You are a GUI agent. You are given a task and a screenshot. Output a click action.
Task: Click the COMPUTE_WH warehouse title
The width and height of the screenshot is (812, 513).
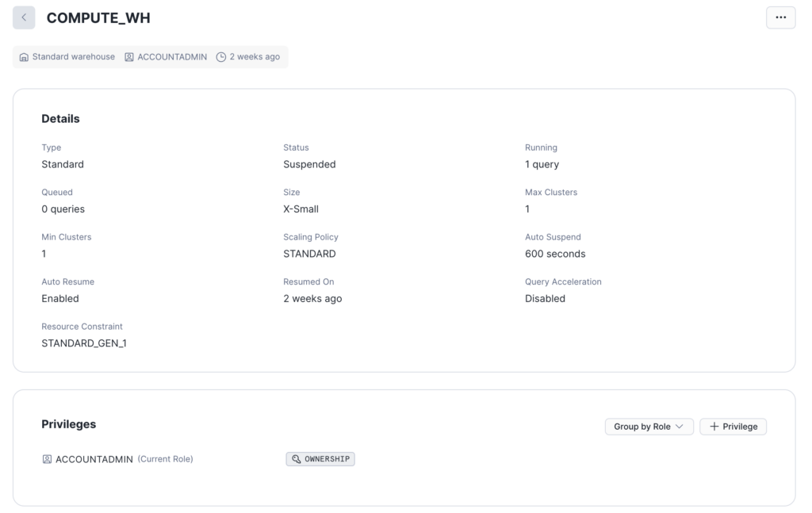click(x=98, y=17)
